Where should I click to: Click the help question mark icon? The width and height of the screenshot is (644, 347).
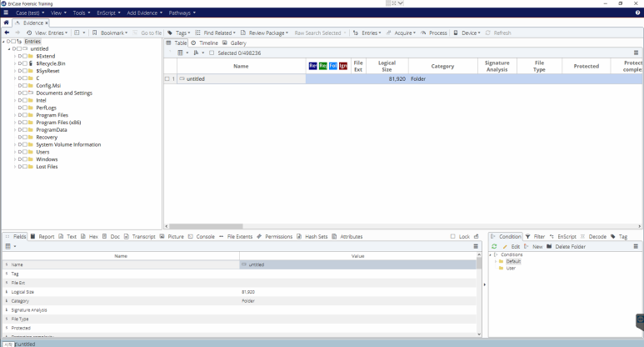pyautogui.click(x=638, y=13)
